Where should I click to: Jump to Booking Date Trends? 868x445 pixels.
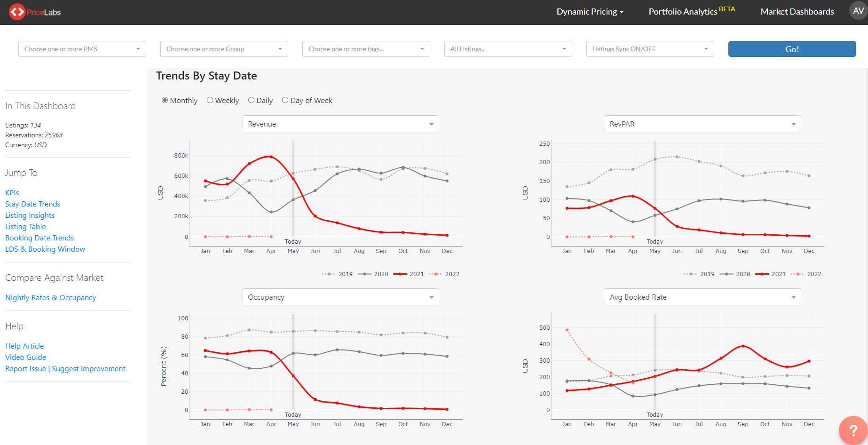(x=39, y=238)
